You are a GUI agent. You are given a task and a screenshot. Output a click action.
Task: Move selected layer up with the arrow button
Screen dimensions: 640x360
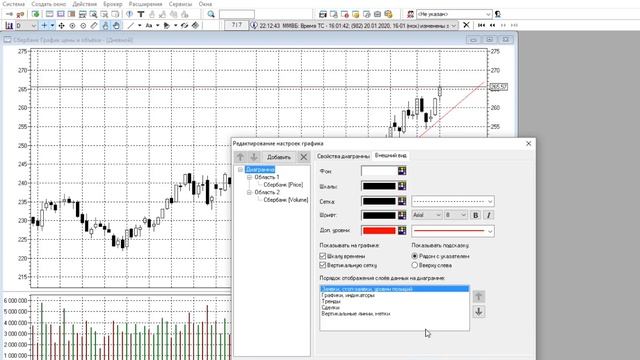pos(479,296)
